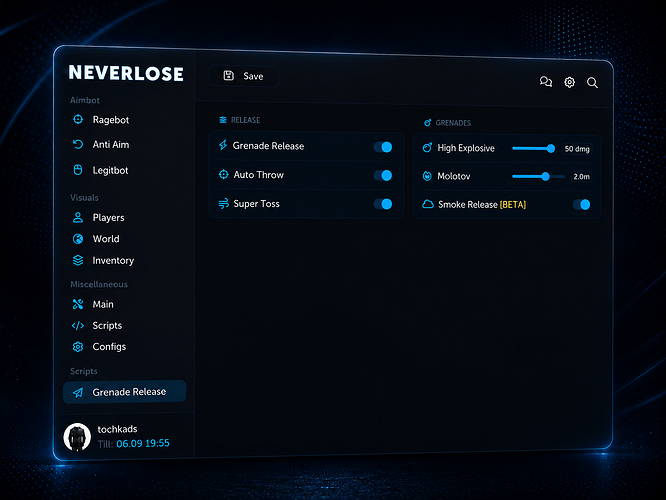
Task: Click the High Explosive label
Action: click(x=466, y=148)
